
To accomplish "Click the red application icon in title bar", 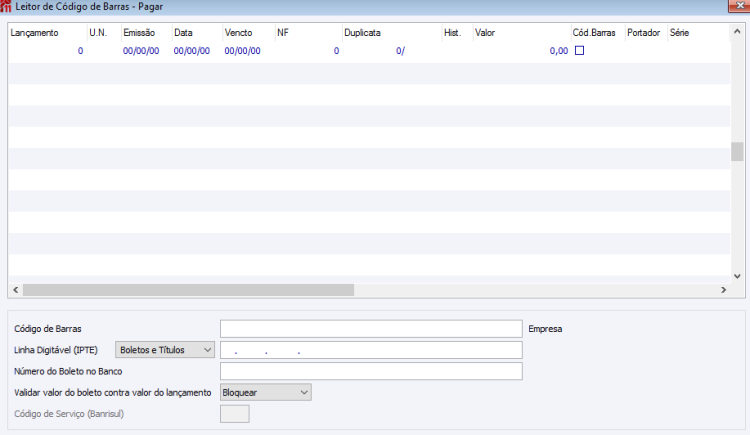I will [x=6, y=7].
